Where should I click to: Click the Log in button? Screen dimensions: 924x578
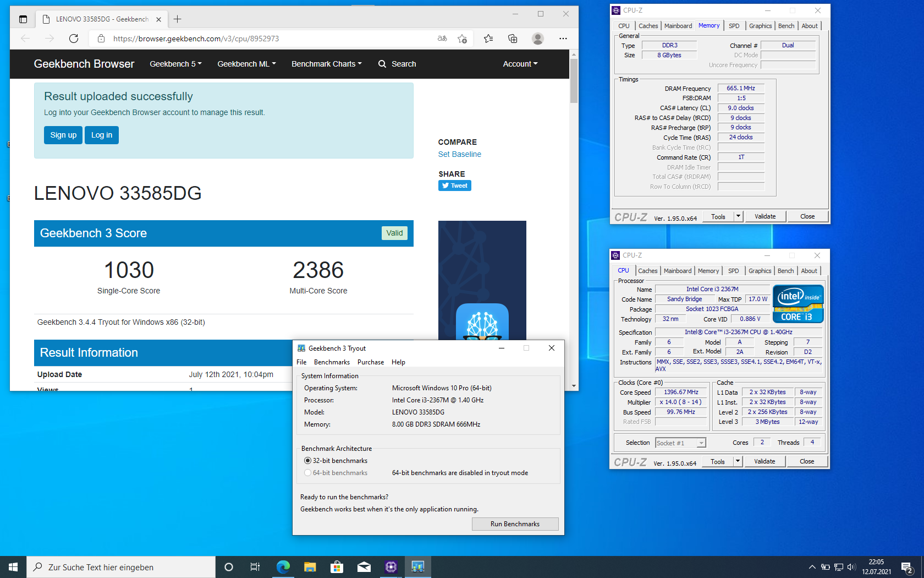pos(102,135)
